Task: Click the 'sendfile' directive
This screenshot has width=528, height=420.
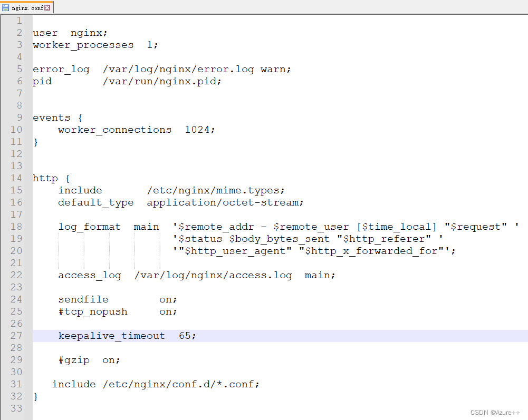Action: click(83, 299)
